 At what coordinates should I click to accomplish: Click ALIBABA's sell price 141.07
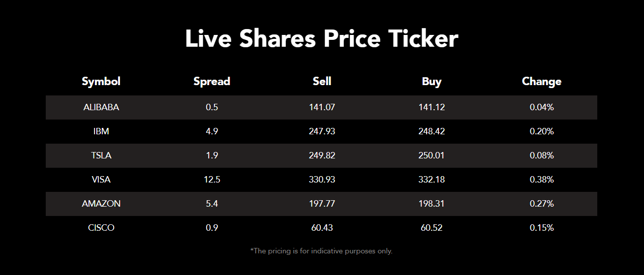pos(322,107)
